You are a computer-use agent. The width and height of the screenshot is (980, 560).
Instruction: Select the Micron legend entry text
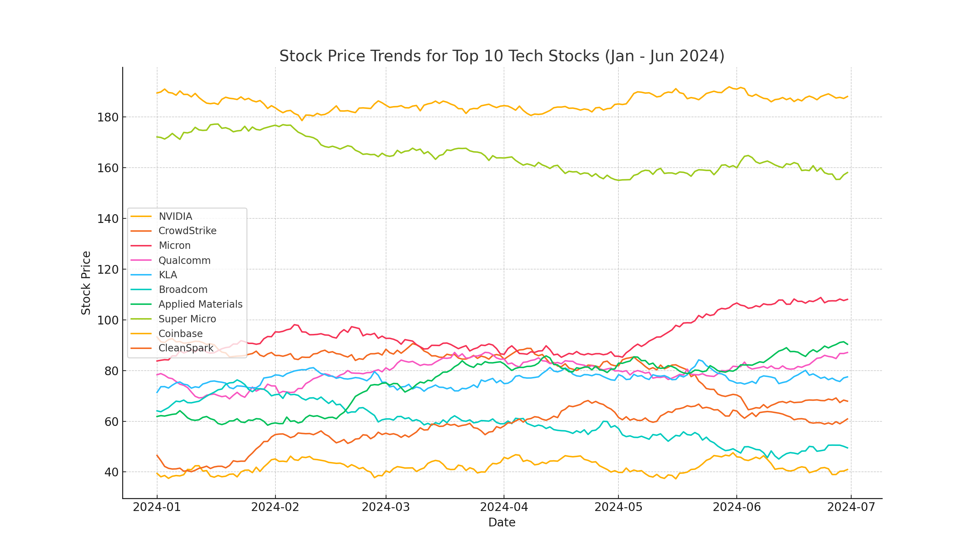click(x=175, y=246)
